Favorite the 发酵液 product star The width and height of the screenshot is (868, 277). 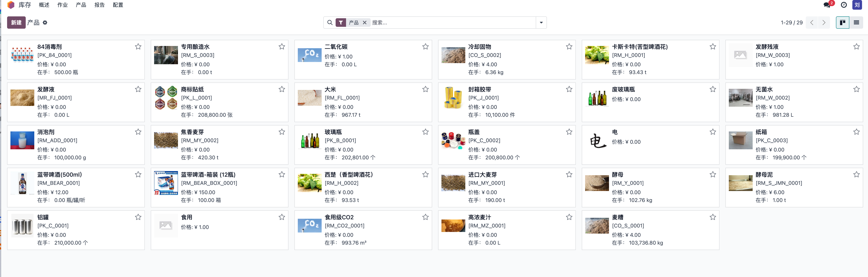coord(138,89)
